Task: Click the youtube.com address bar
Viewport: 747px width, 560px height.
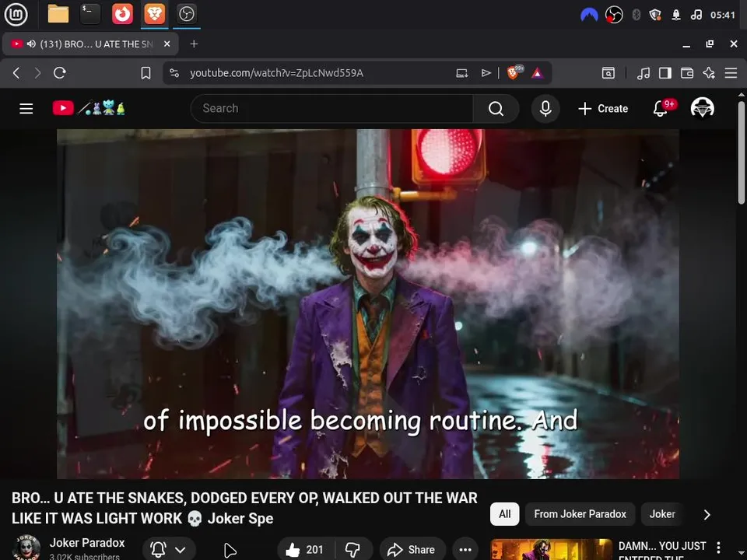Action: [x=276, y=73]
